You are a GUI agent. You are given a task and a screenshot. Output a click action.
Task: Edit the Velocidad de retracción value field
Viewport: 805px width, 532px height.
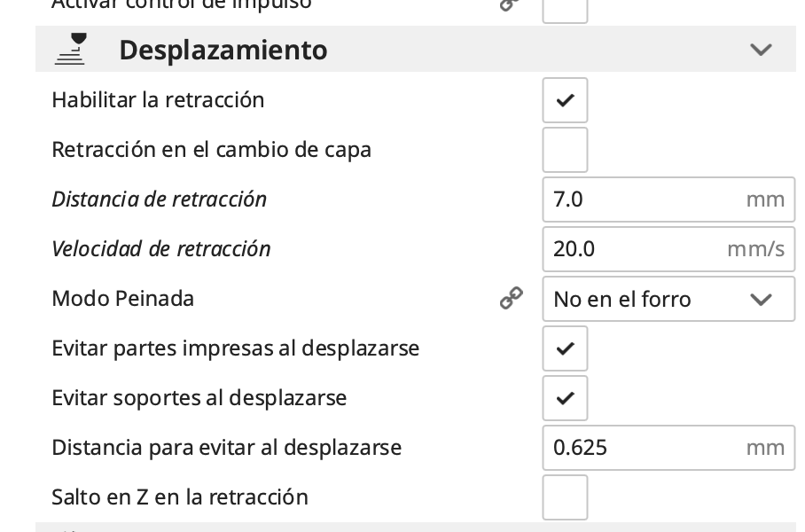coord(634,249)
